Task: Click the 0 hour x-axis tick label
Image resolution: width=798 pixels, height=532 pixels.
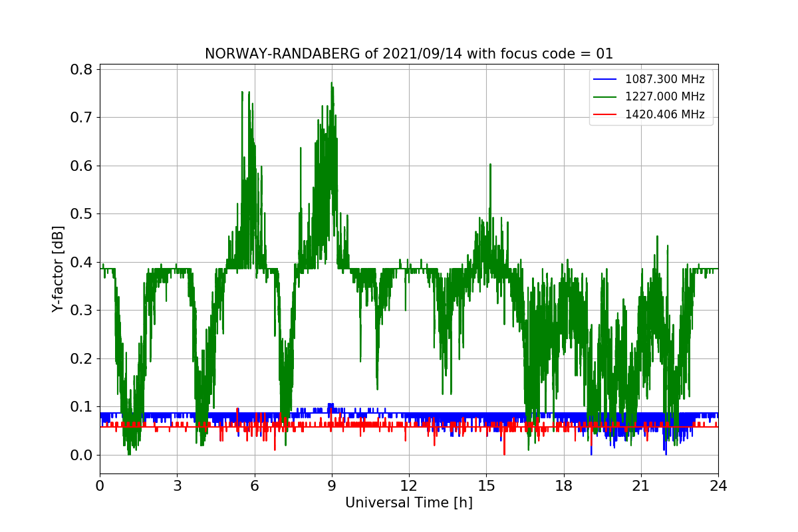Action: (100, 486)
